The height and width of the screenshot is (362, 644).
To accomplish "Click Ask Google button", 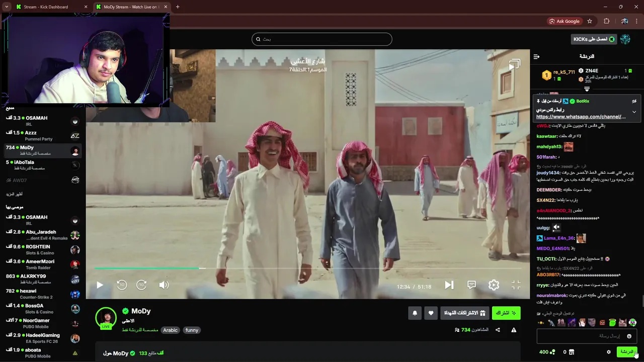I will click(565, 21).
